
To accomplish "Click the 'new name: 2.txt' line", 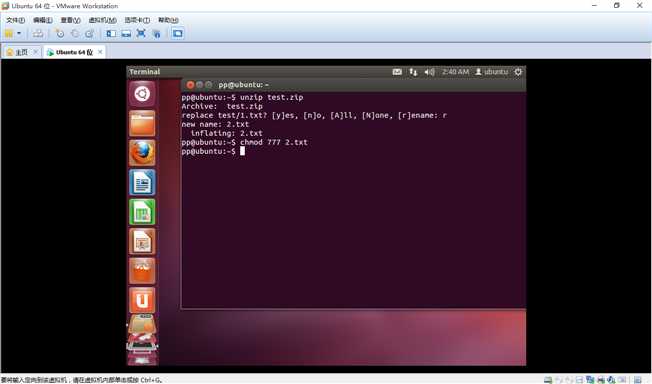I will coord(215,124).
